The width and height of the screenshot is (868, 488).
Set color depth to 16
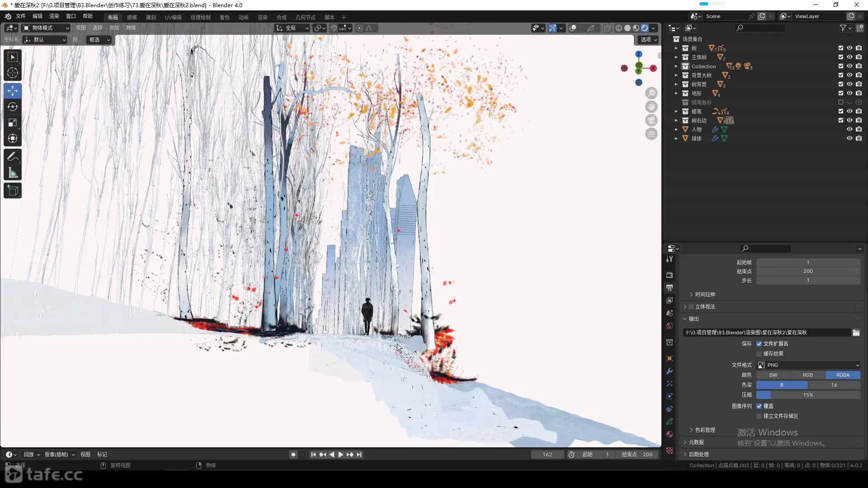coord(834,385)
